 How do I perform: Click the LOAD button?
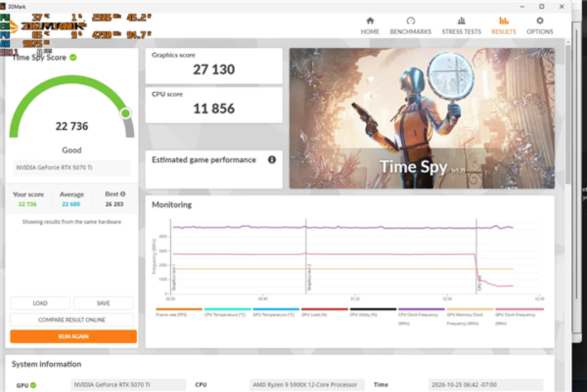pyautogui.click(x=40, y=303)
